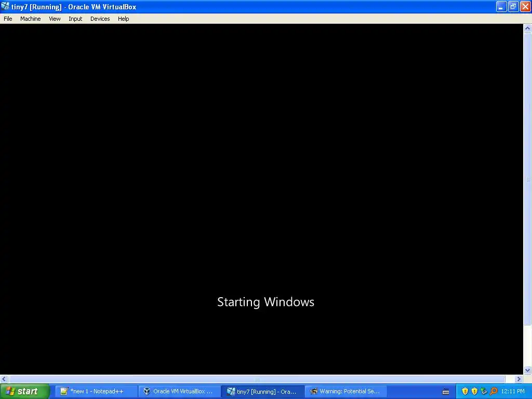Open the Input menu

coord(75,19)
